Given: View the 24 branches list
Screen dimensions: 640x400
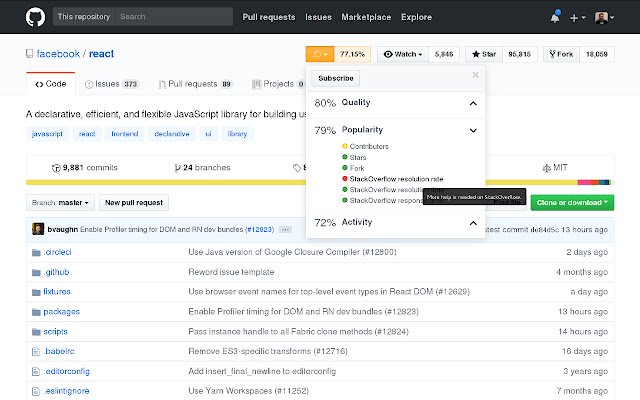Looking at the screenshot, I should pyautogui.click(x=202, y=168).
